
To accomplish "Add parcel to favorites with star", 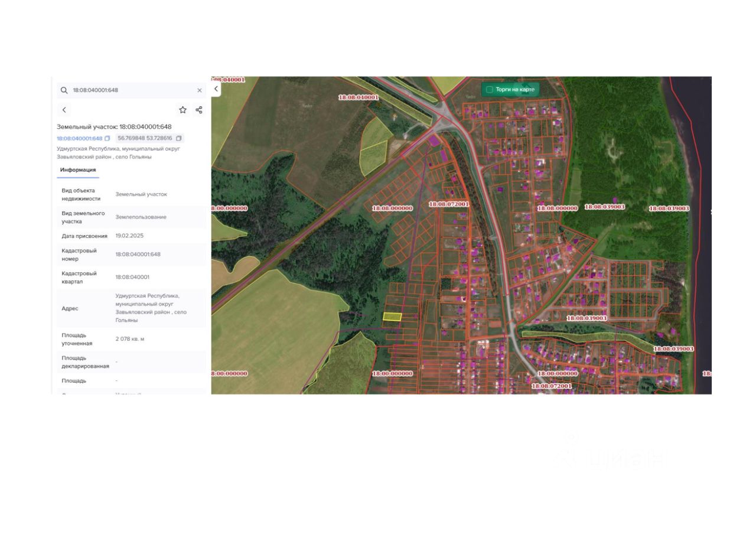I will tap(183, 110).
